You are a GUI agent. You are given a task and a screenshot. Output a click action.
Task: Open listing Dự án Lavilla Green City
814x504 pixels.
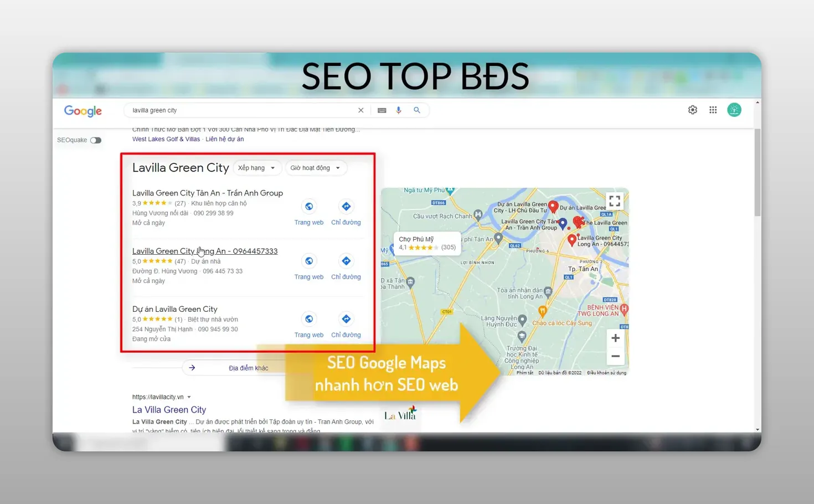[x=175, y=309]
